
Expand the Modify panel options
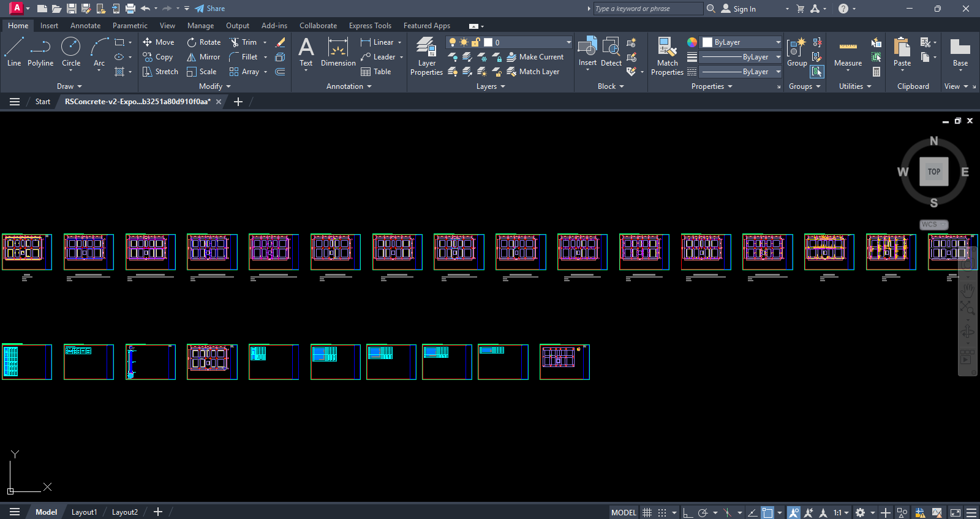click(x=215, y=86)
